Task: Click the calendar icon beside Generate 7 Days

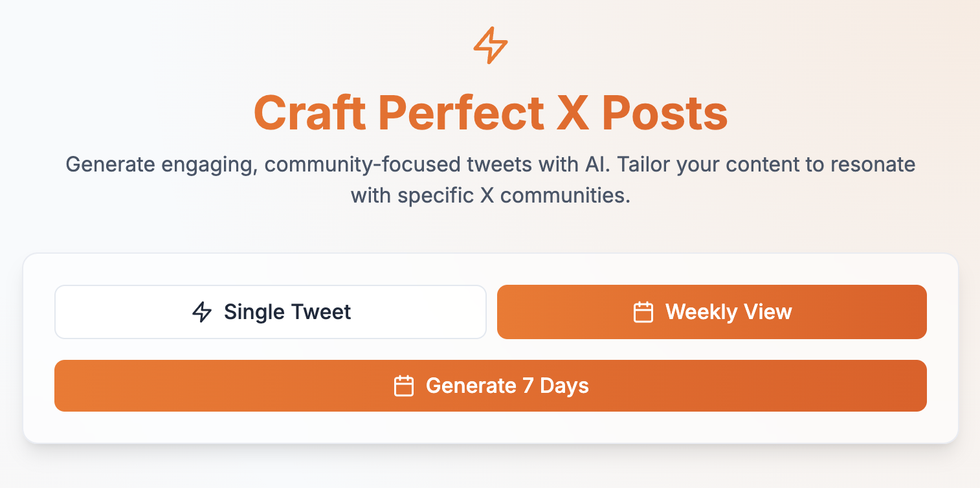Action: (404, 386)
